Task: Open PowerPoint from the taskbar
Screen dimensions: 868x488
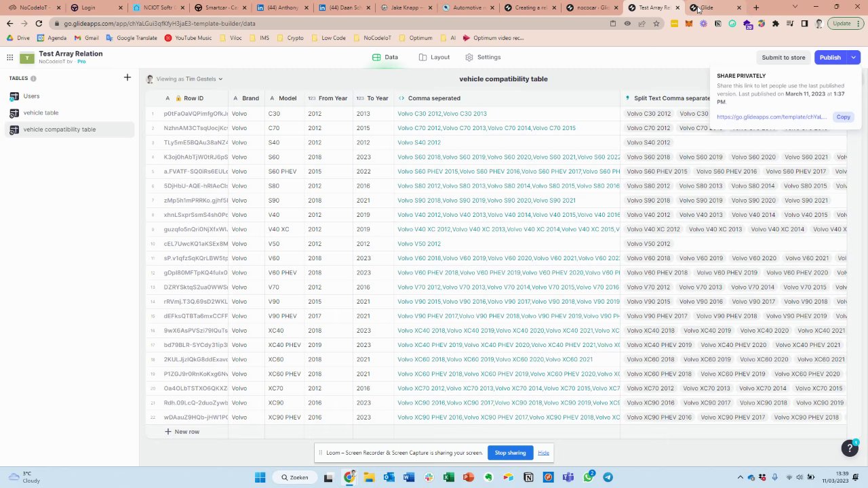Action: point(468,477)
